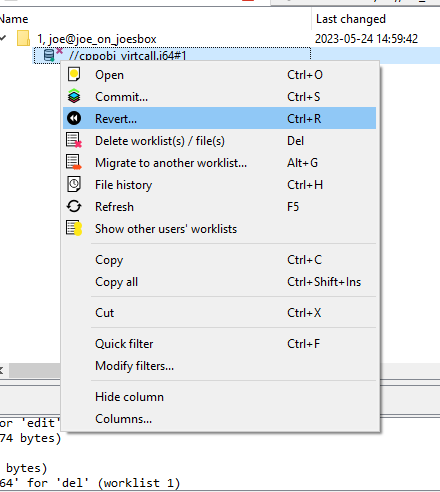Click the 2023-05-24 14:59:42 timestamp
The image size is (440, 492).
point(366,39)
